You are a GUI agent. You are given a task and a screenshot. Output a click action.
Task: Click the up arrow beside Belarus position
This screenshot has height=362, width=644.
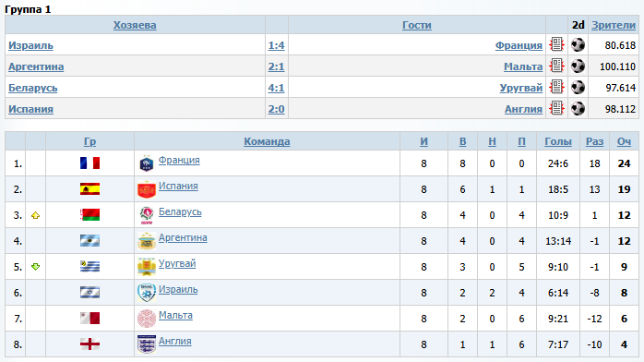[35, 215]
